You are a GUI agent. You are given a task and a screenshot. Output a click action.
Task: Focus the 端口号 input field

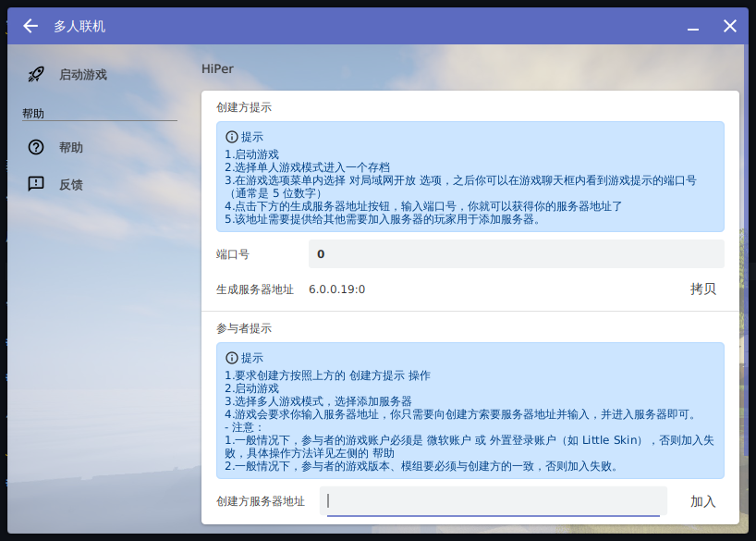point(517,253)
